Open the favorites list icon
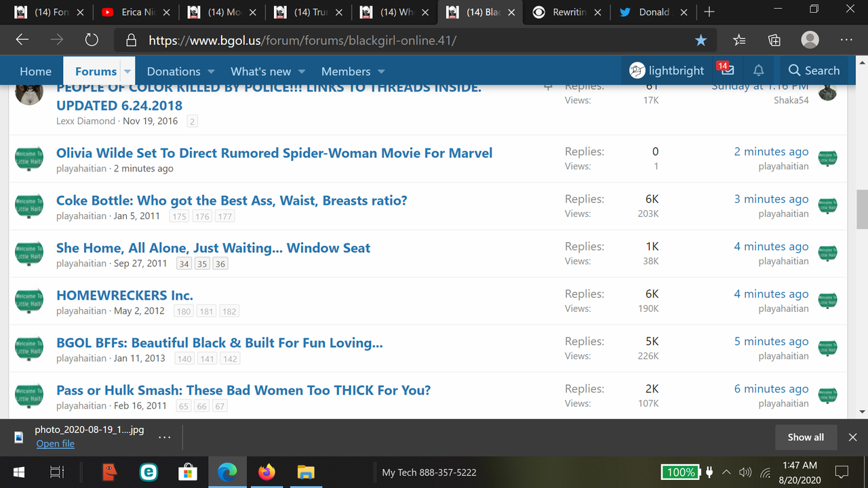This screenshot has width=868, height=488. click(739, 40)
